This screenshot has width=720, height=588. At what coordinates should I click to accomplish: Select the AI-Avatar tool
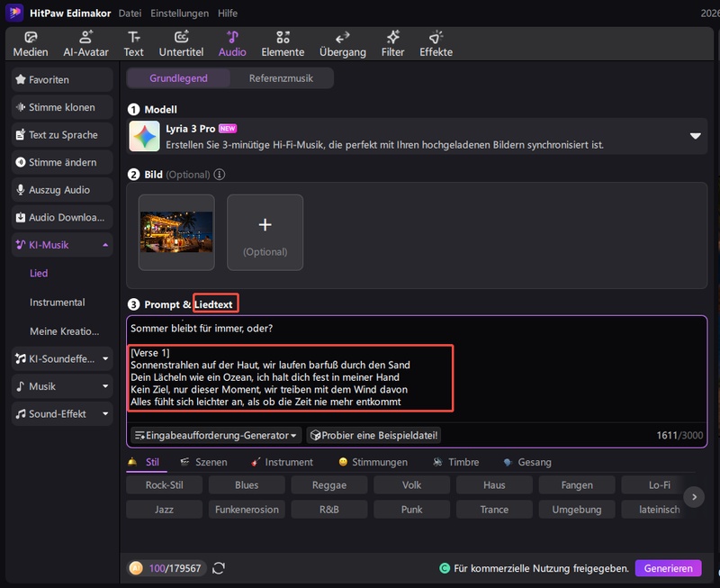pyautogui.click(x=86, y=43)
